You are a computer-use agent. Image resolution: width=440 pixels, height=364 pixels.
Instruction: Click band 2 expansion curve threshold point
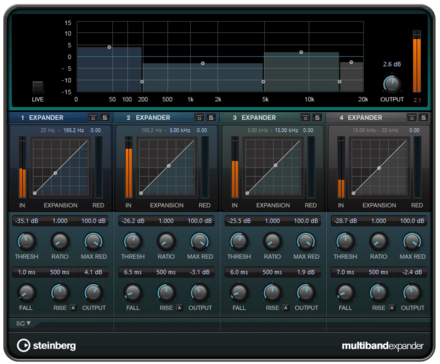169,166
